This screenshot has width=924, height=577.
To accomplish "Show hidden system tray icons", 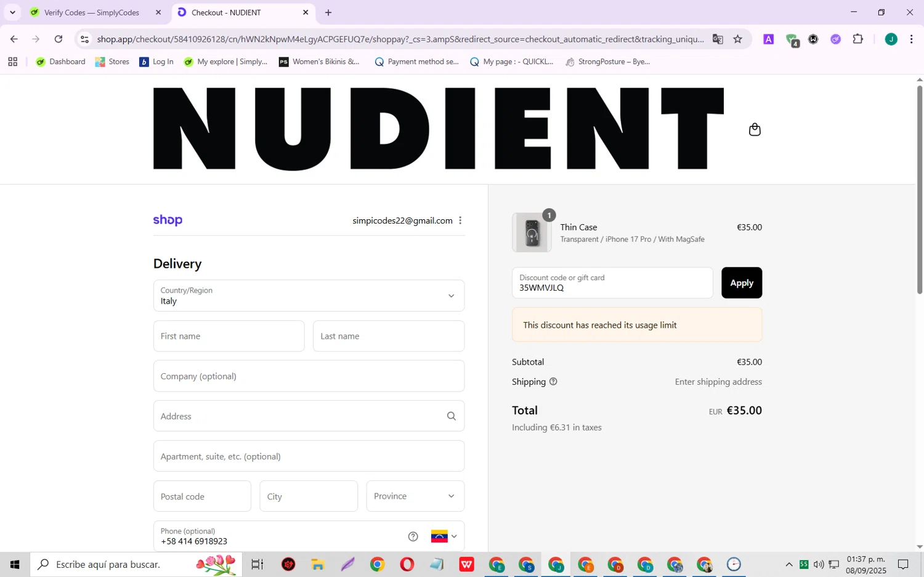I will coord(789,564).
